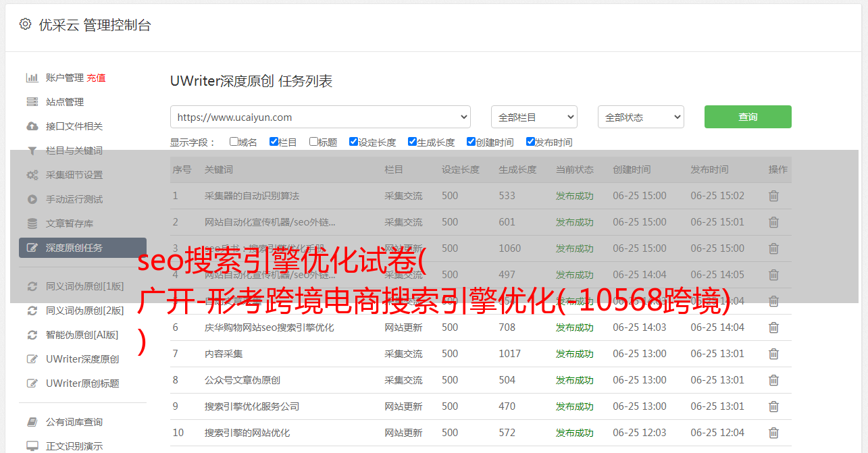Click the gear icon beside 优采云 管理控制台
The width and height of the screenshot is (868, 453).
click(25, 24)
